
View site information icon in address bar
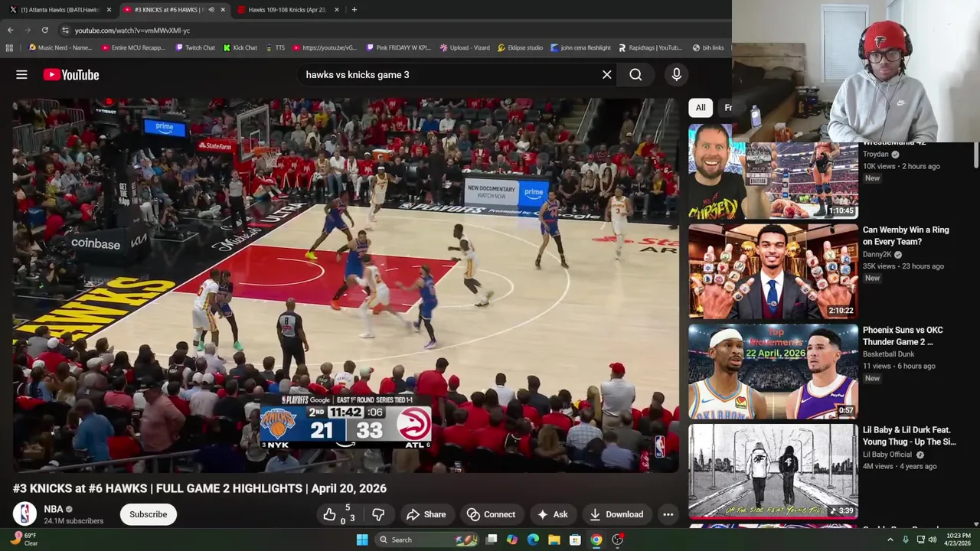(x=65, y=30)
